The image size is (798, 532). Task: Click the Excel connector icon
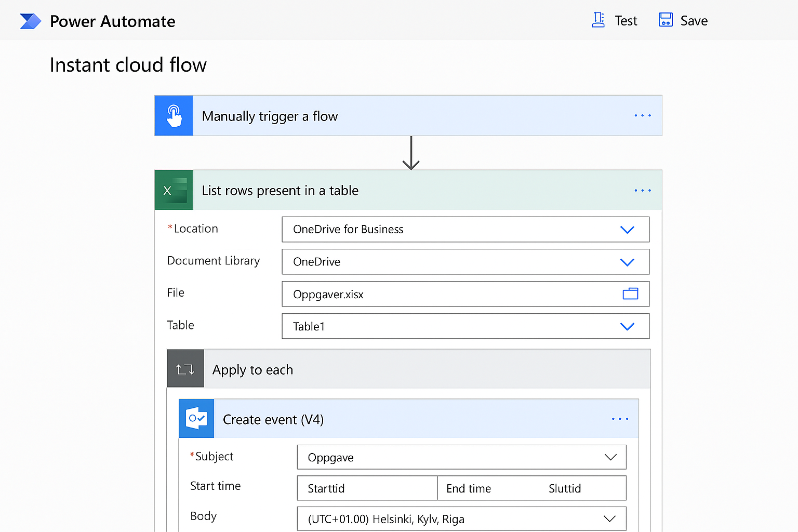pyautogui.click(x=174, y=190)
